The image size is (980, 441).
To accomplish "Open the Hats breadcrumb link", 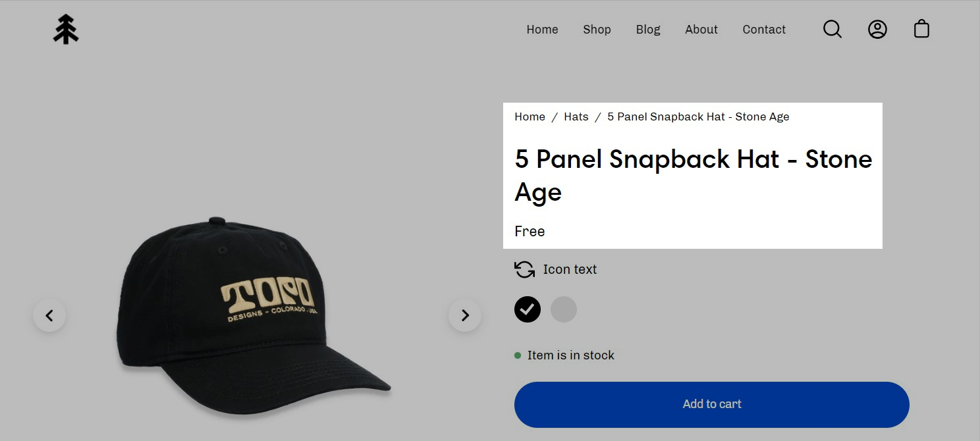I will click(x=576, y=117).
